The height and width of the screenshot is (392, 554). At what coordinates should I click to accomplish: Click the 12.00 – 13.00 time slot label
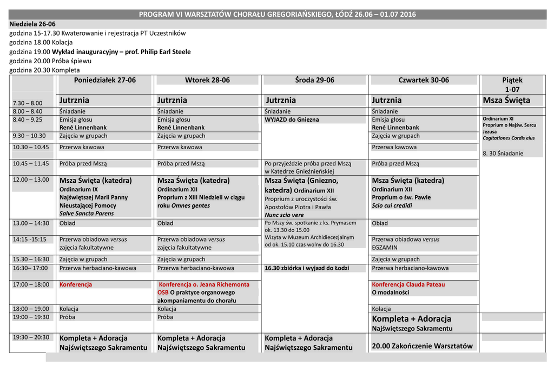point(31,180)
